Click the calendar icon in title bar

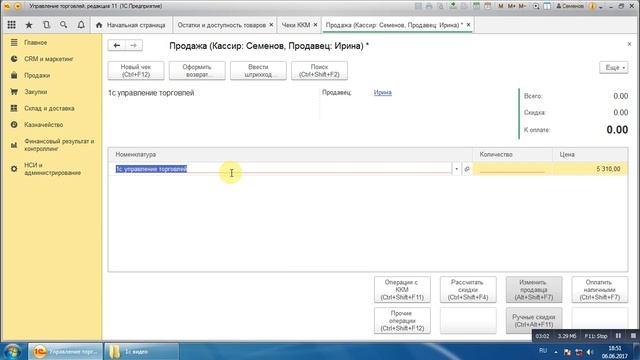pyautogui.click(x=487, y=6)
